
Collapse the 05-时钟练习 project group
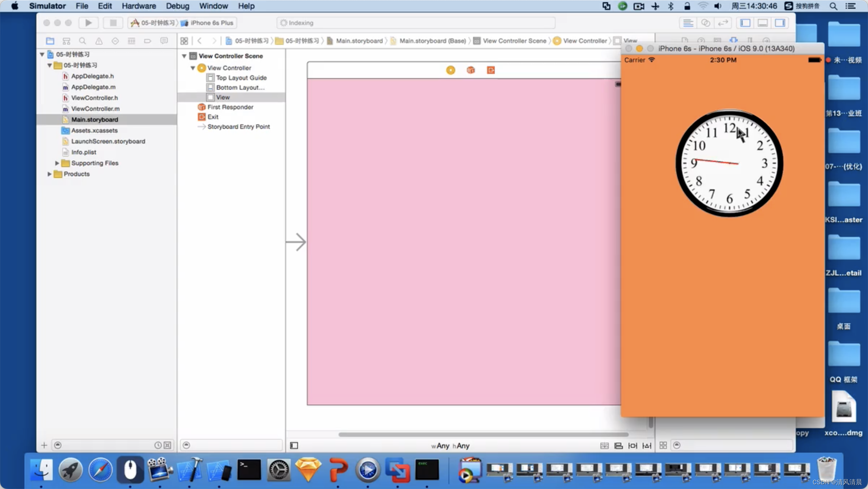pyautogui.click(x=43, y=54)
